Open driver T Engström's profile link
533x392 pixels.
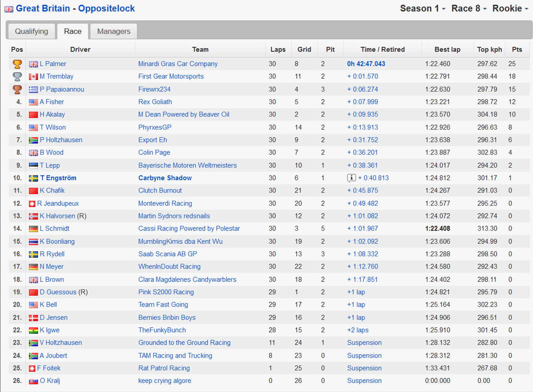(58, 178)
